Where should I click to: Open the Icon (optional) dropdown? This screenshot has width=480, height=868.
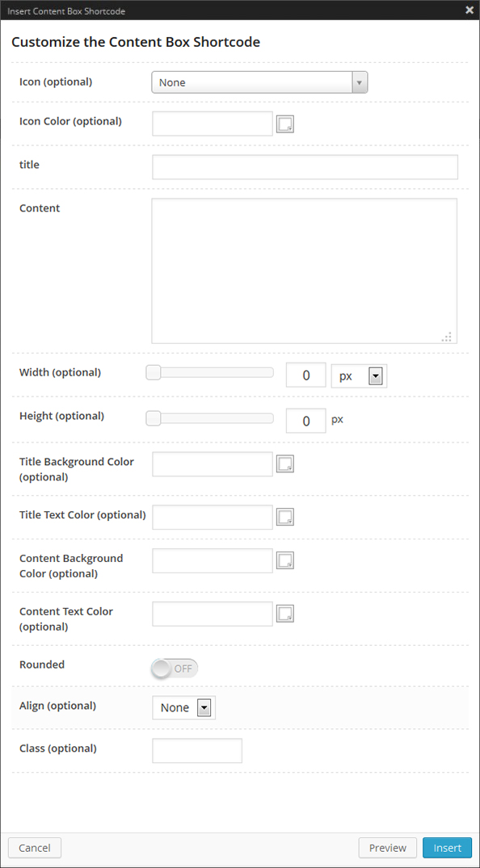click(x=259, y=82)
